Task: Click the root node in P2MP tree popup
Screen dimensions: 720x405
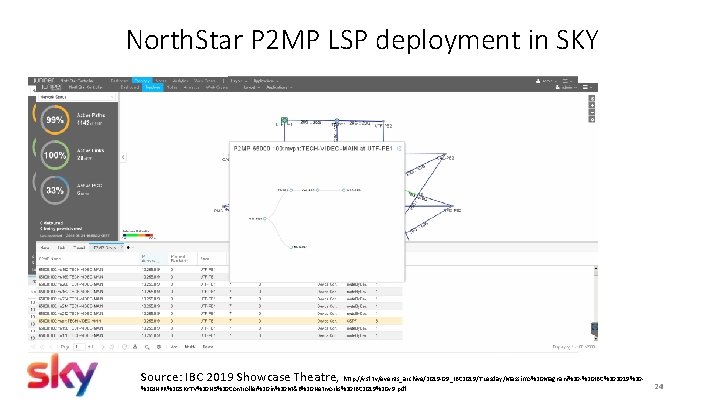Action: 265,219
